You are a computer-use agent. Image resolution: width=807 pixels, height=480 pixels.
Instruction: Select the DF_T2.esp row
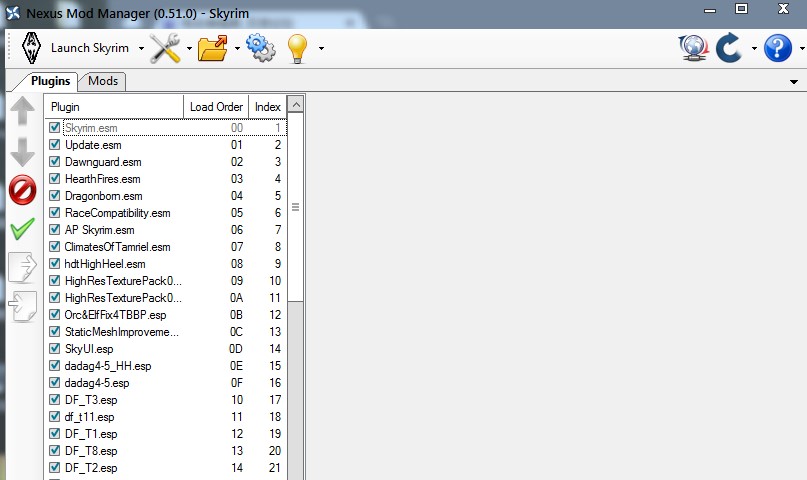(166, 468)
